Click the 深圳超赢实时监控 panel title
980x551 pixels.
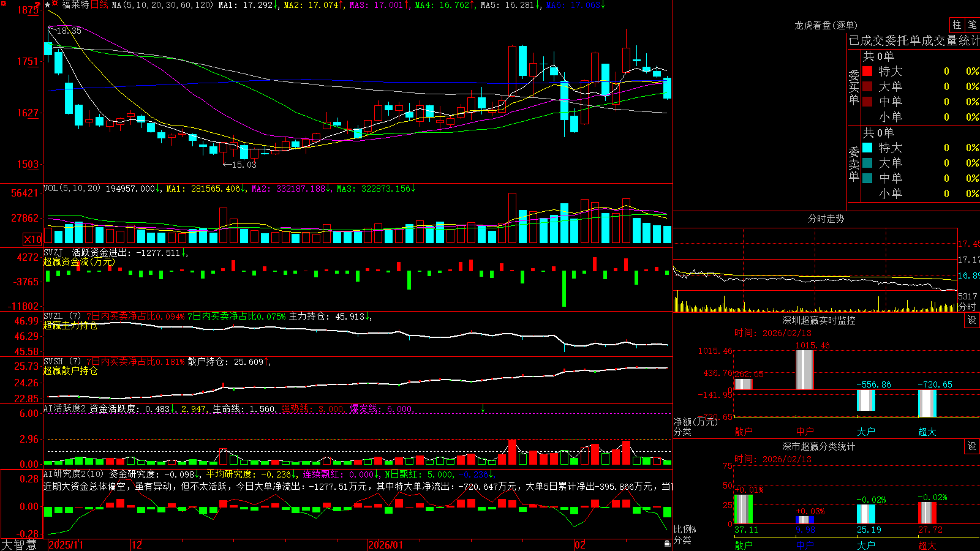[819, 320]
